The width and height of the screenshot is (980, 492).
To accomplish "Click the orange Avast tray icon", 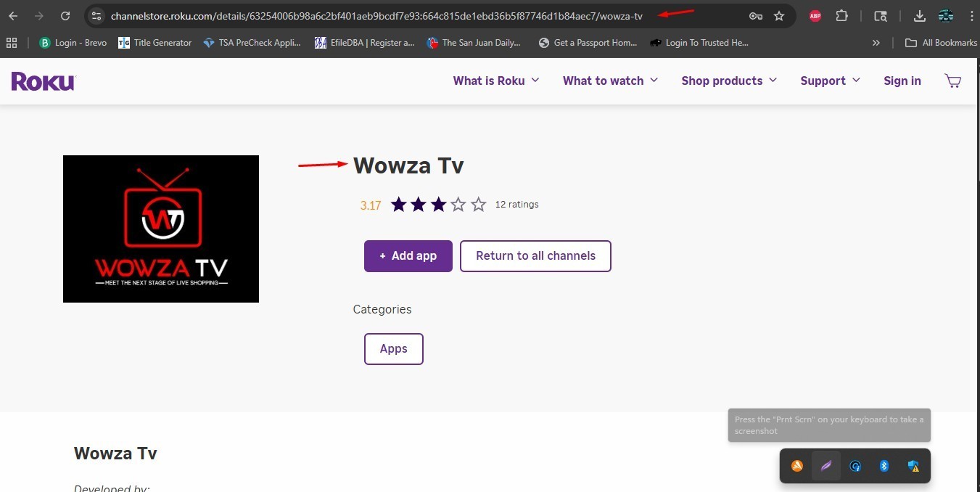I will (797, 466).
